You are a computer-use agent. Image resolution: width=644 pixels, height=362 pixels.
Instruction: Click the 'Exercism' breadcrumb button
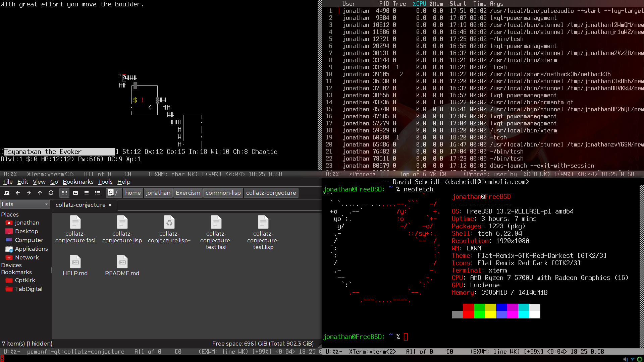click(188, 193)
